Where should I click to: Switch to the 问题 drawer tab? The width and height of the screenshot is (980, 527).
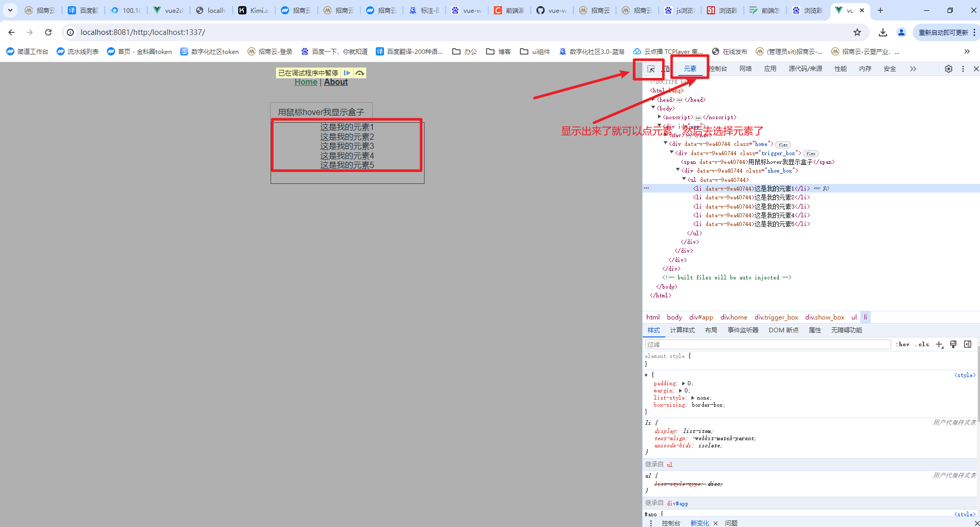[731, 523]
